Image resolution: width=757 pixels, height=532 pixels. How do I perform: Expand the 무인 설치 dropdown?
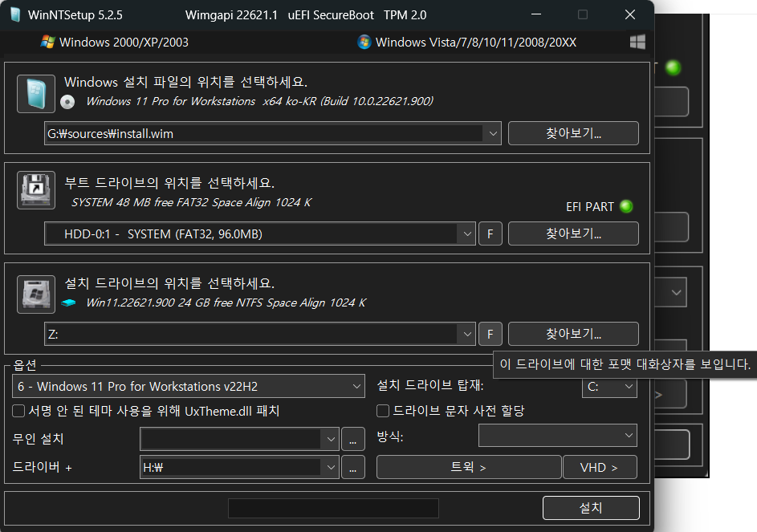coord(331,439)
